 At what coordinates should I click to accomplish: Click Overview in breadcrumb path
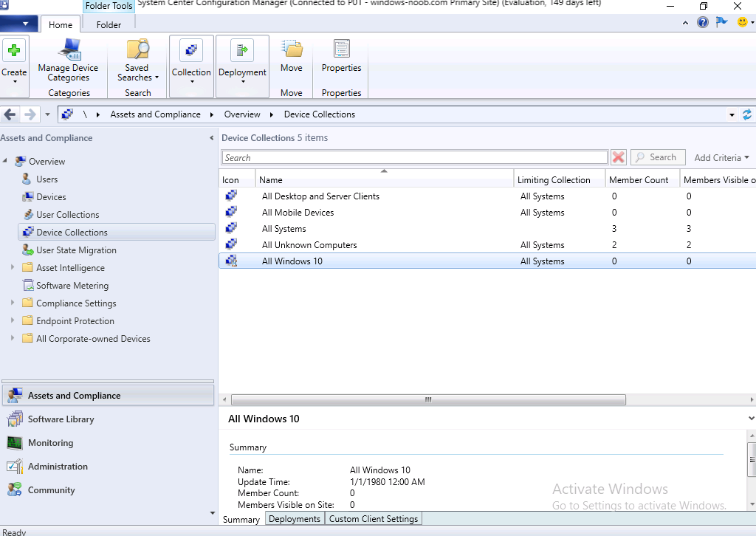[242, 114]
